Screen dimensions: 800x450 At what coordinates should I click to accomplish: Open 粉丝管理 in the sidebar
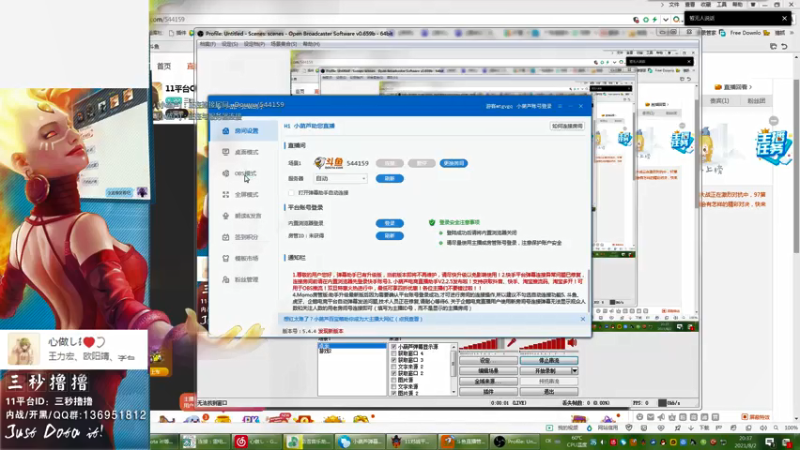pos(243,280)
